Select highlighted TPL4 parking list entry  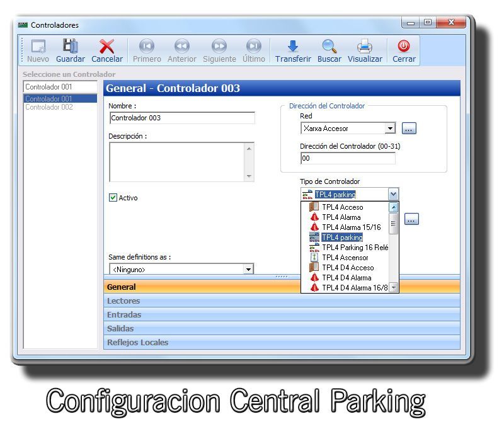[x=345, y=238]
